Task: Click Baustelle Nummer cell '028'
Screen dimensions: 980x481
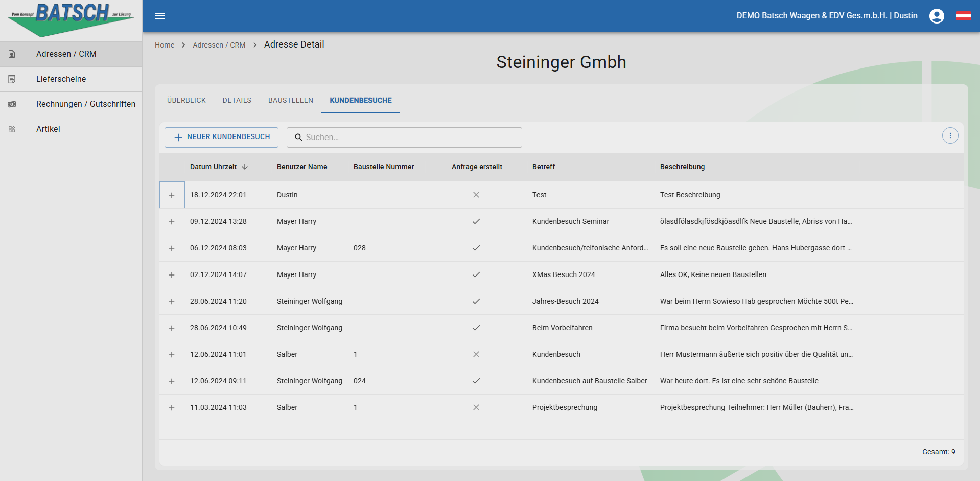Action: [x=360, y=248]
